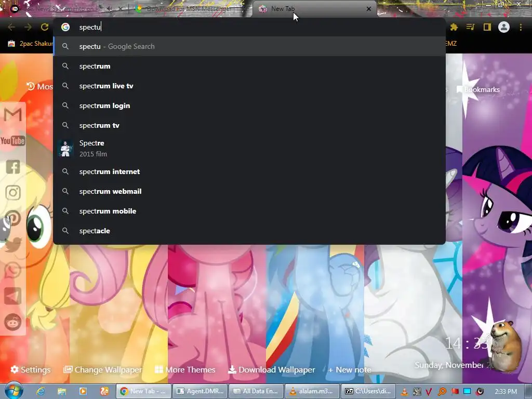Image resolution: width=532 pixels, height=399 pixels.
Task: Switch to 7-Zip C:\Users taskbar window
Action: tap(368, 391)
